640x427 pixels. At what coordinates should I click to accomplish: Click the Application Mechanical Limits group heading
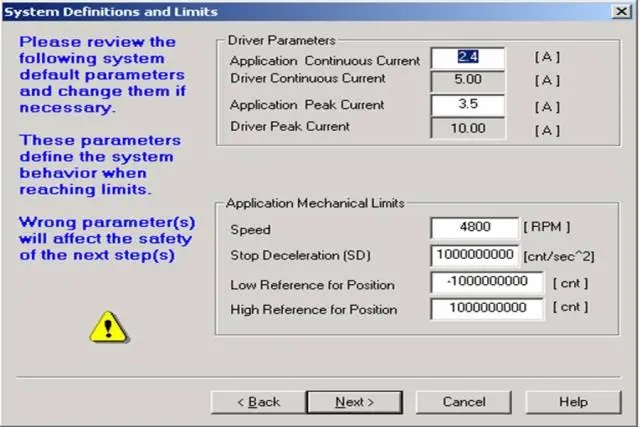[x=315, y=202]
